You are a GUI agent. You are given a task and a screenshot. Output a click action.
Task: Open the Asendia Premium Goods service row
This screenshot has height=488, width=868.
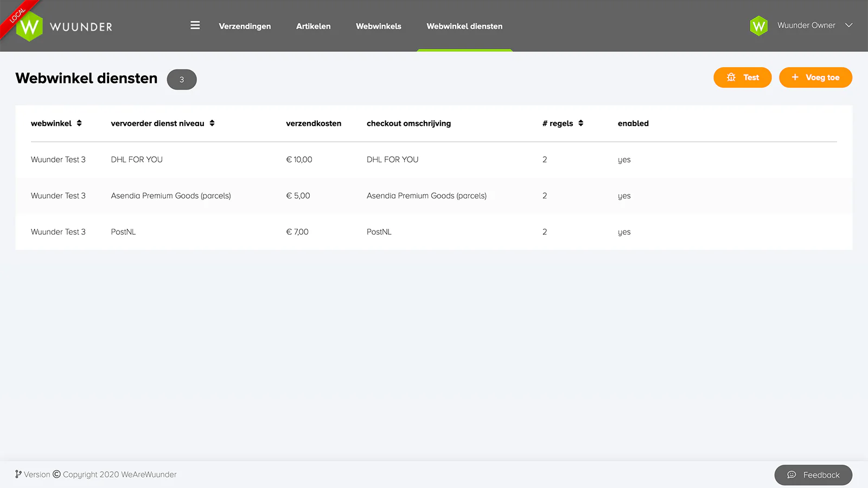pos(434,196)
